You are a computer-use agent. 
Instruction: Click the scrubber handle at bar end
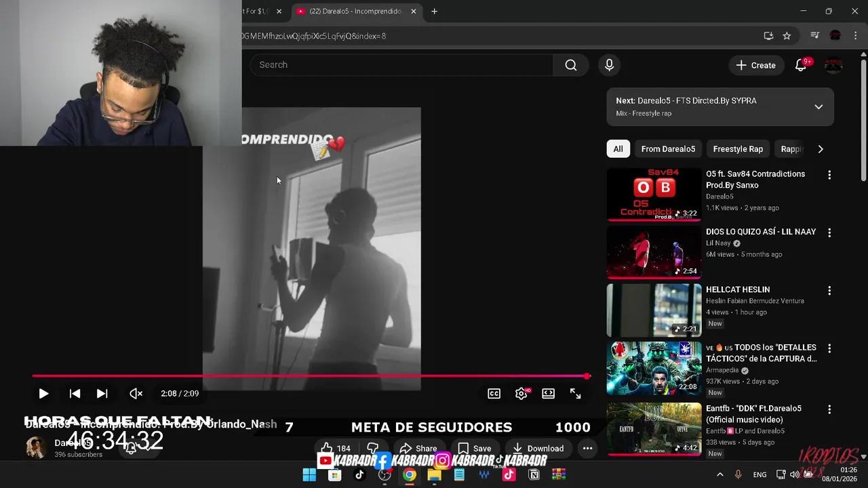pos(587,375)
